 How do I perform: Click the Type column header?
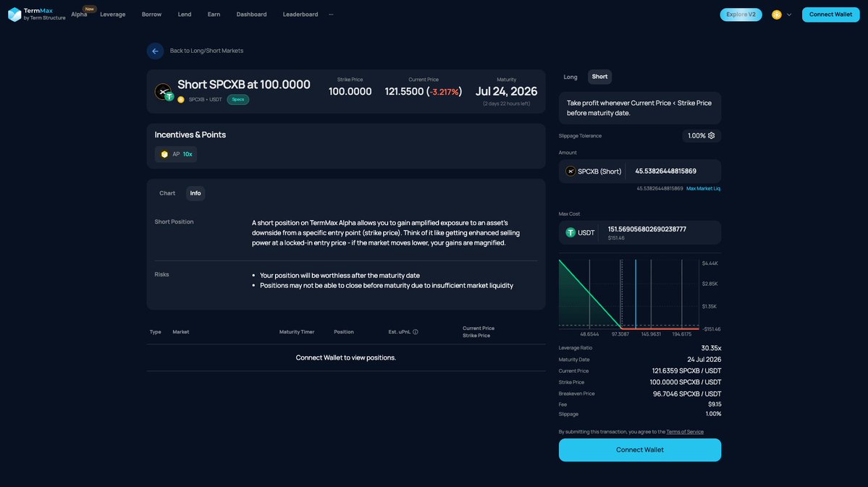155,332
